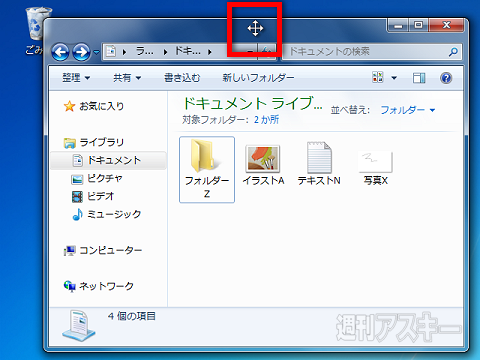Image resolution: width=480 pixels, height=360 pixels.
Task: Create a folder with 新しいフォルダー
Action: pyautogui.click(x=258, y=78)
